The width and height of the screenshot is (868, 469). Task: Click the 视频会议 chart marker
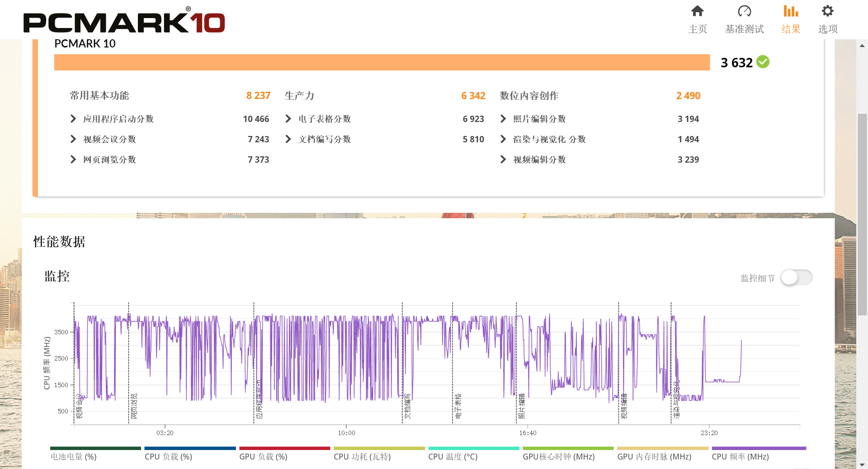(80, 406)
